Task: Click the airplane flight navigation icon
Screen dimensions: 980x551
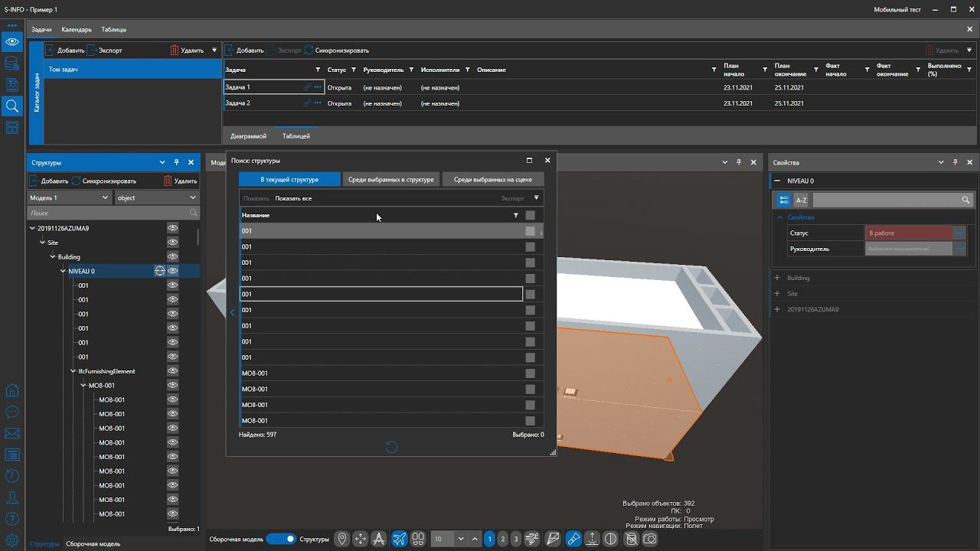Action: pos(399,539)
